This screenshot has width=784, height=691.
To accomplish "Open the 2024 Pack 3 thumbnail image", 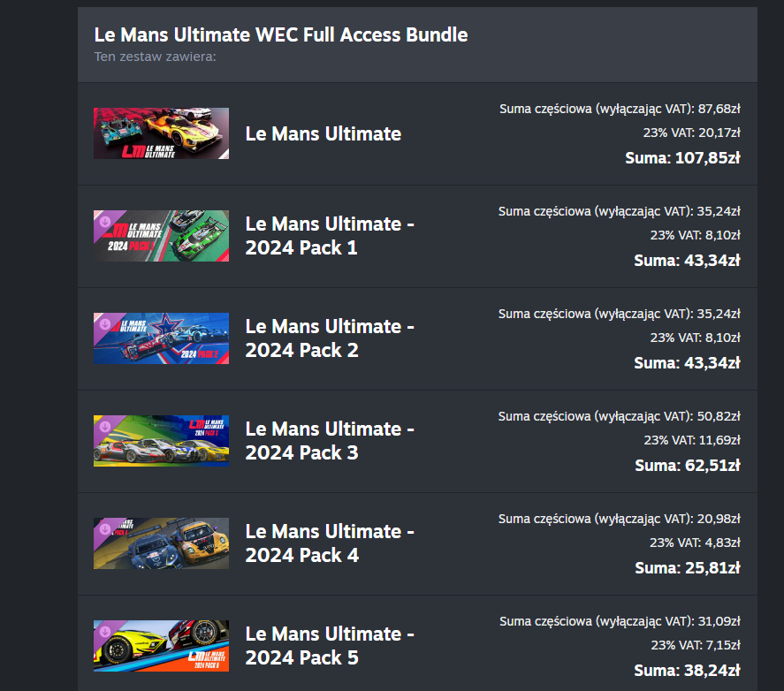I will click(161, 441).
